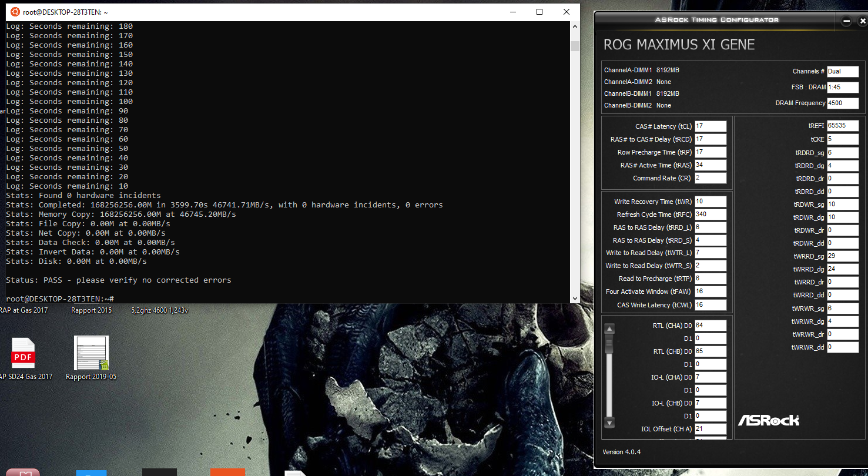Click the Channels # field showing Dual
Viewport: 868px width, 476px height.
(843, 72)
